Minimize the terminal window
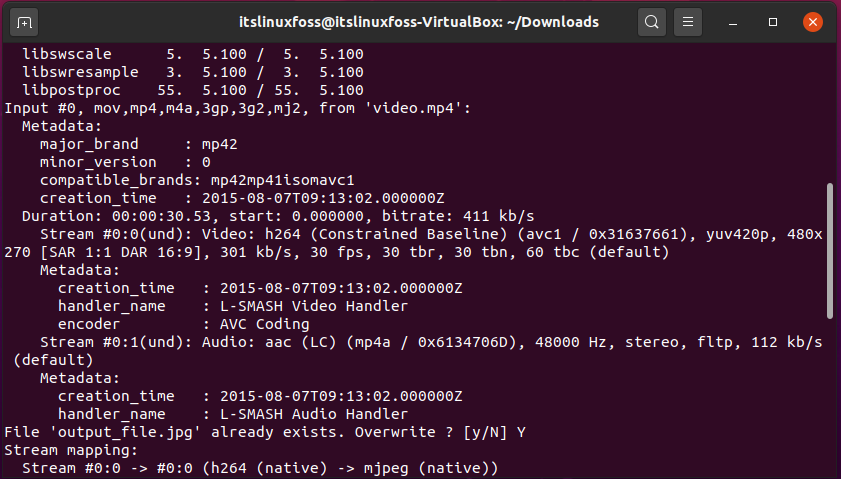This screenshot has height=479, width=841. click(x=733, y=23)
